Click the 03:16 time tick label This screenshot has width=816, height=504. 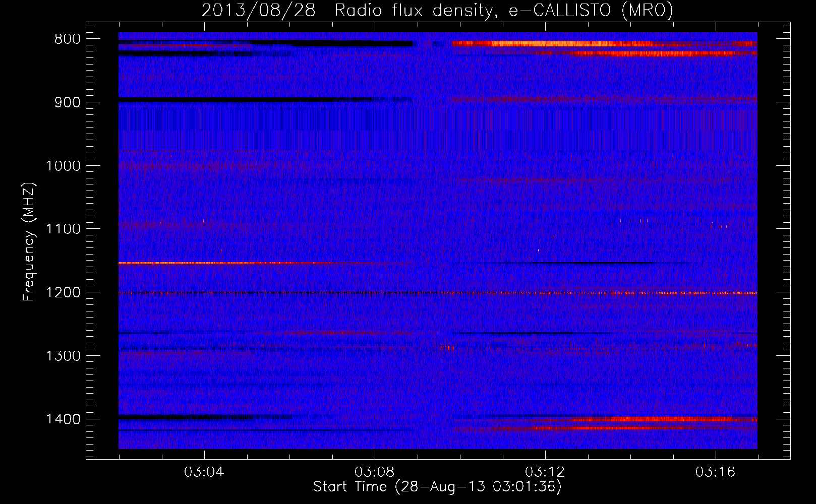[x=716, y=472]
